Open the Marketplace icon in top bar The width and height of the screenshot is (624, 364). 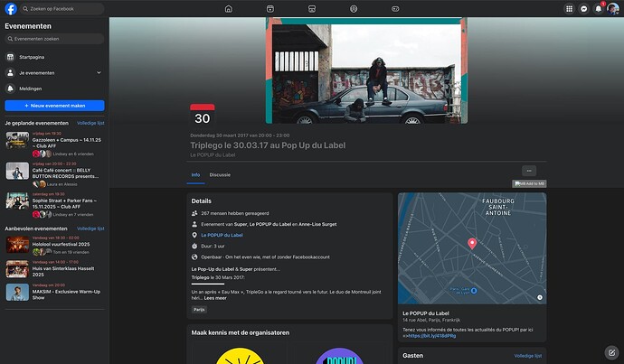click(312, 8)
